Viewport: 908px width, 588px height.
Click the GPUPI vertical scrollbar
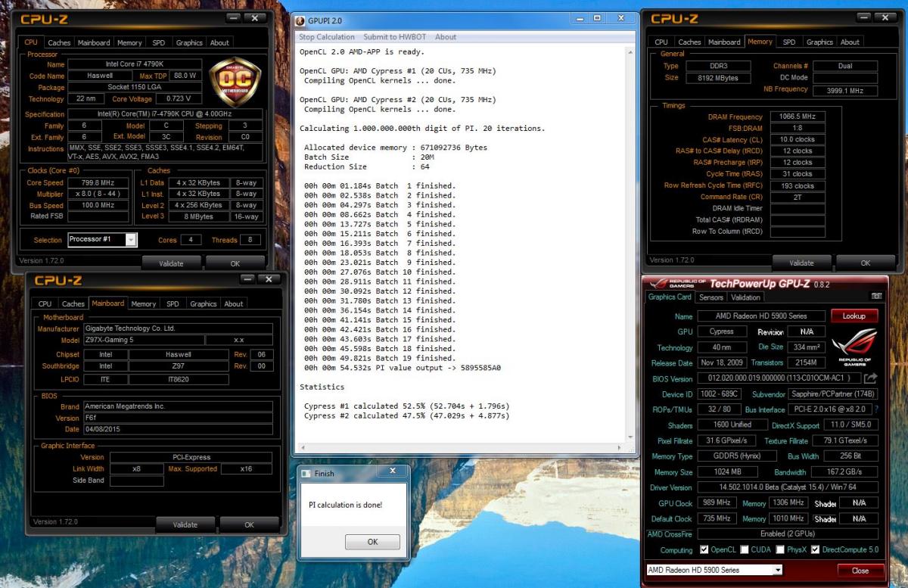tap(629, 243)
